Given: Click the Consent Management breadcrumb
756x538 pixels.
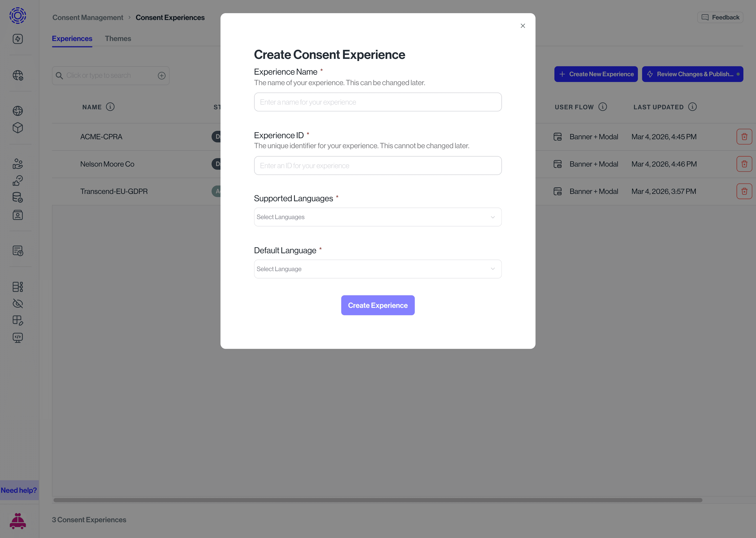Looking at the screenshot, I should pos(88,17).
